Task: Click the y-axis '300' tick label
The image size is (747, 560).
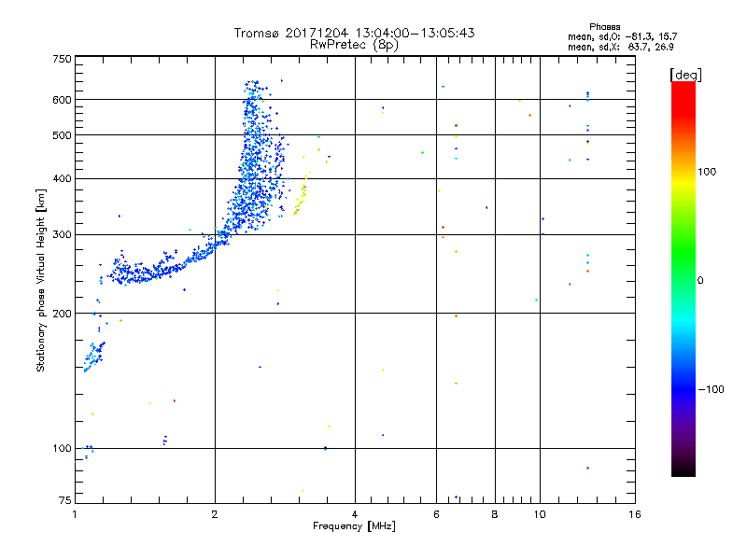Action: [62, 235]
